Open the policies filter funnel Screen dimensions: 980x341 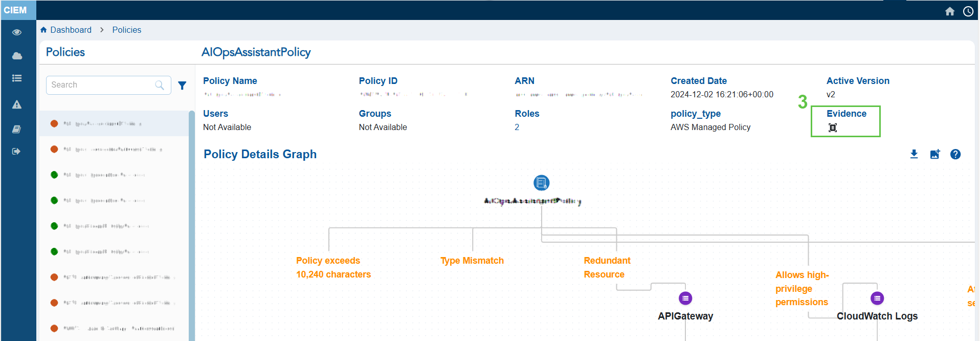[x=182, y=86]
